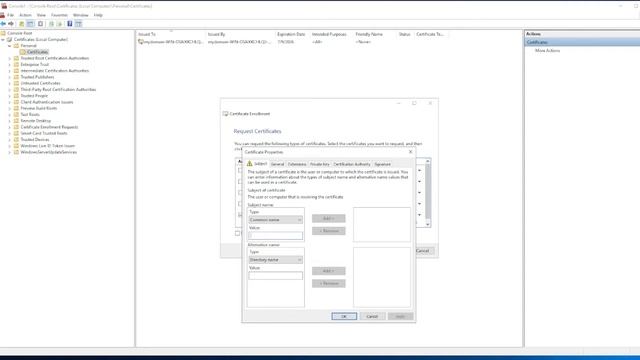Image resolution: width=640 pixels, height=360 pixels.
Task: Open the View menu
Action: (x=41, y=15)
